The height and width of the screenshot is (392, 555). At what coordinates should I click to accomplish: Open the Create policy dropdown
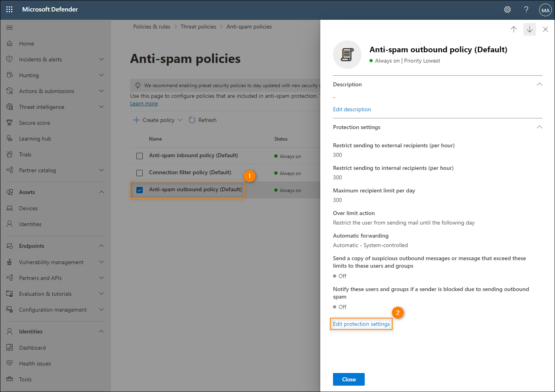point(158,120)
